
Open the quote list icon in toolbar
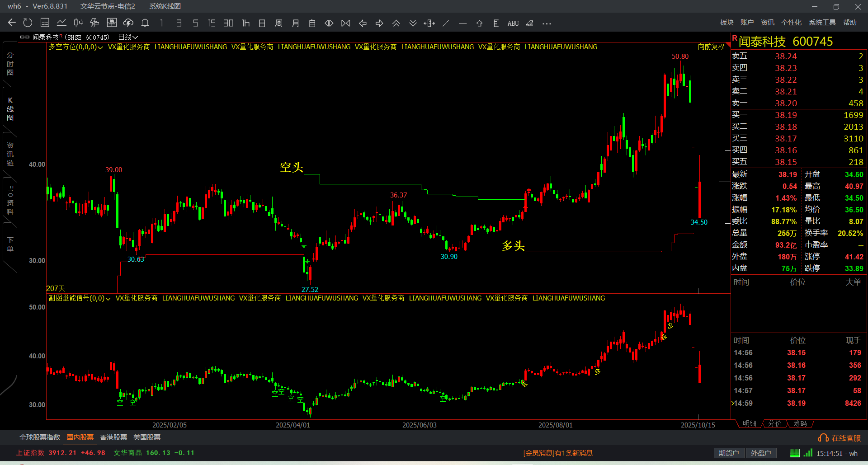[45, 23]
